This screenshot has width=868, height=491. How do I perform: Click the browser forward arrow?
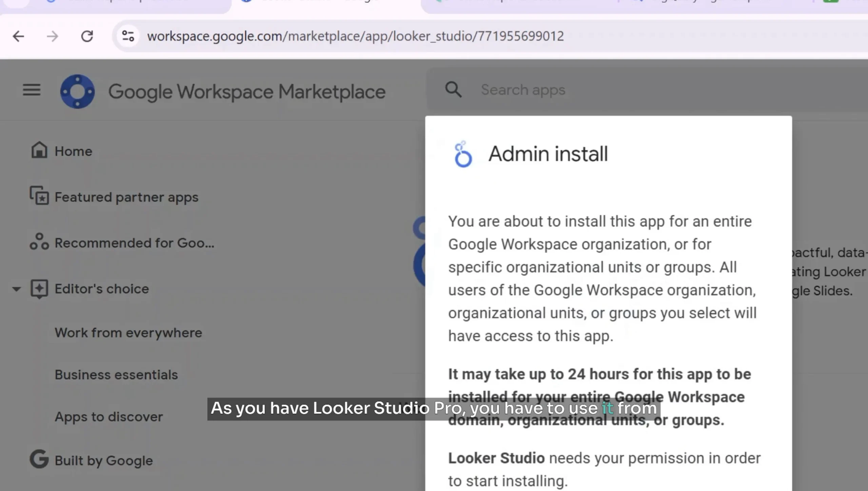(x=53, y=36)
